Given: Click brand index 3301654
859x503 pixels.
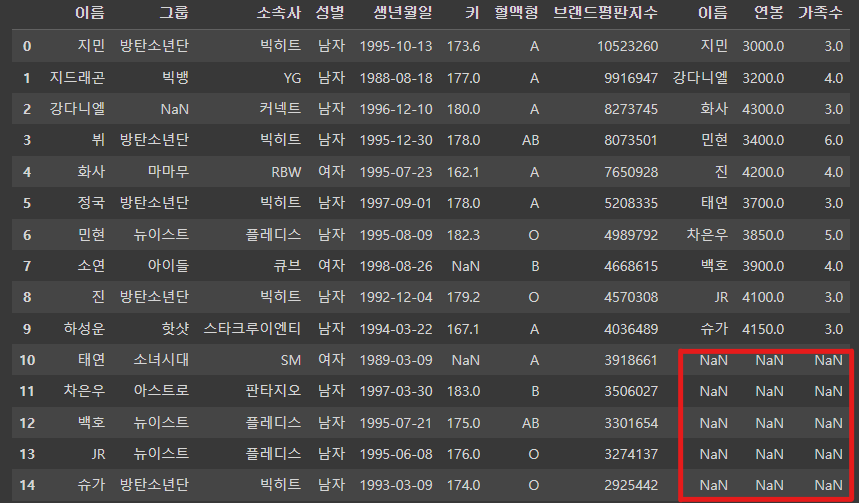Looking at the screenshot, I should (x=631, y=423).
